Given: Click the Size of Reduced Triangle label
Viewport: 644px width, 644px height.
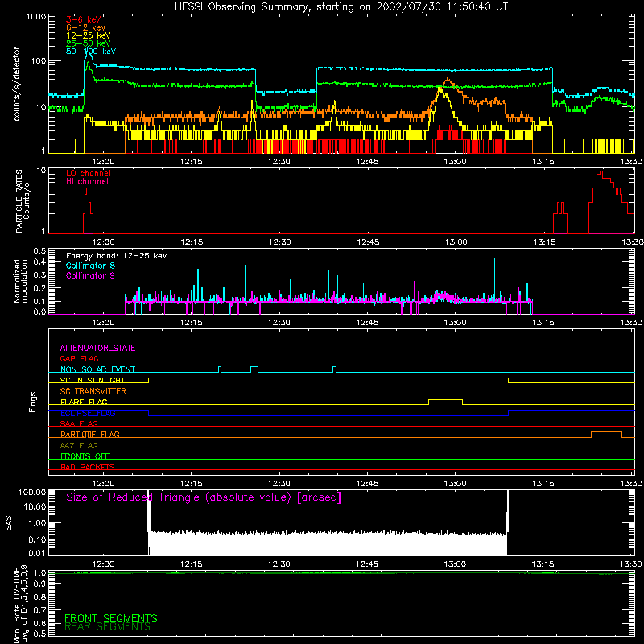Looking at the screenshot, I should coord(204,497).
